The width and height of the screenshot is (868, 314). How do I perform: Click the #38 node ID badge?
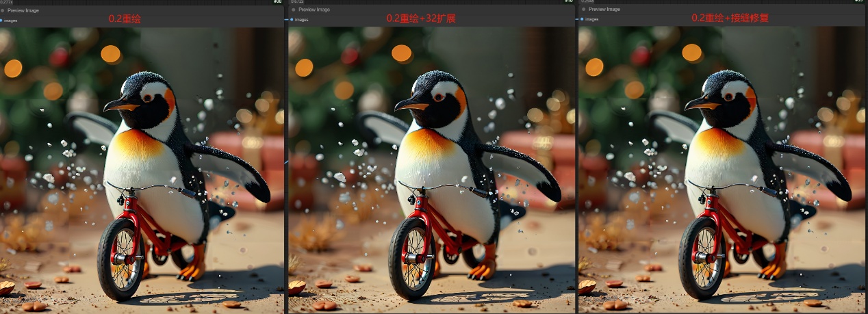pos(277,2)
